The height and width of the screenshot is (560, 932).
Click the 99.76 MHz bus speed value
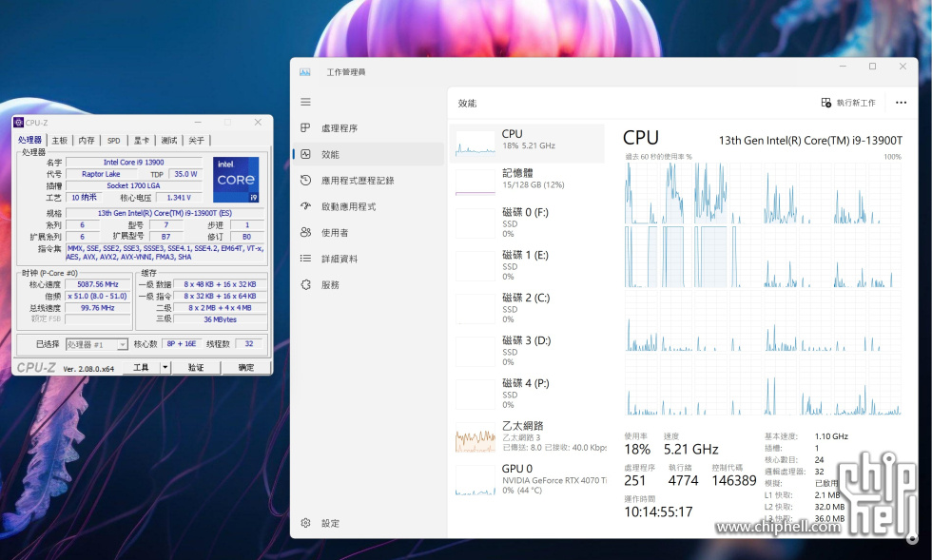tap(98, 308)
